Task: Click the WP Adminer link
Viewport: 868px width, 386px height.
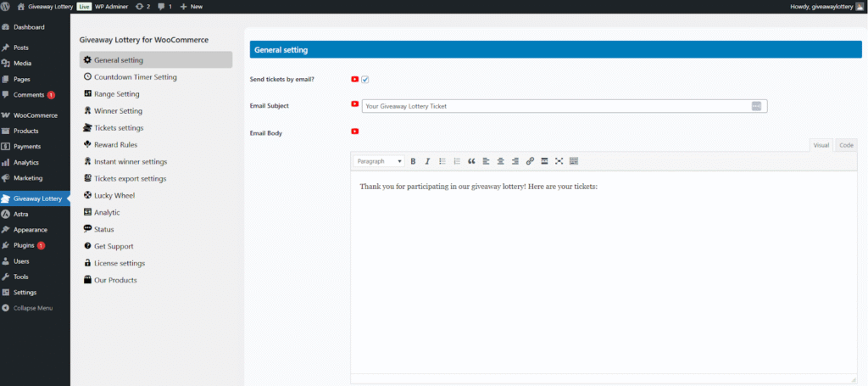Action: (112, 6)
